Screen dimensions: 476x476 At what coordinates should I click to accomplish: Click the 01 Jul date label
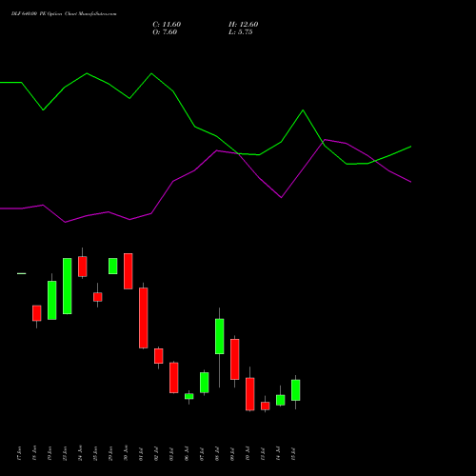point(141,453)
